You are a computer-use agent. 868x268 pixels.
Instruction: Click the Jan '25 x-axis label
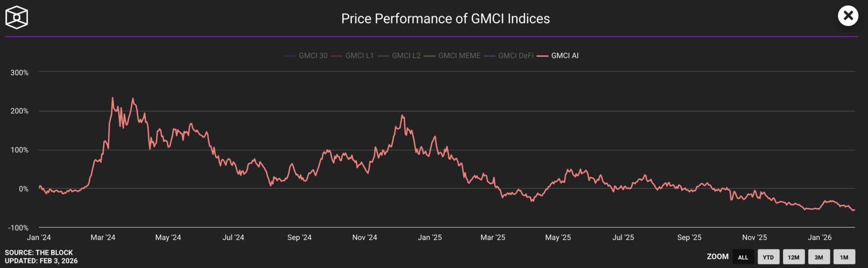[429, 238]
